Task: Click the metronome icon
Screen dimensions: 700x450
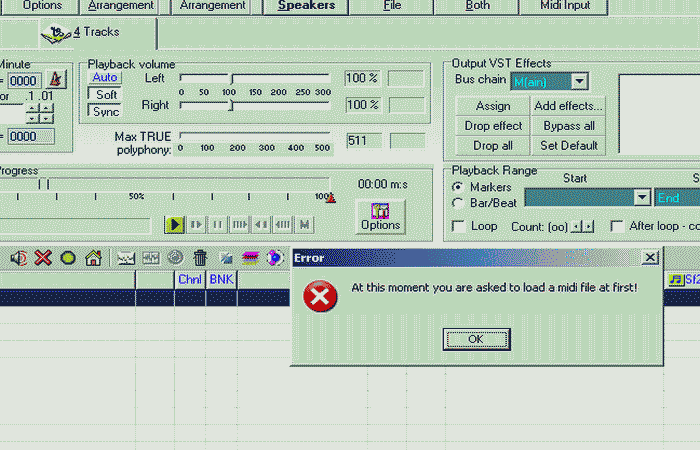Action: click(54, 80)
